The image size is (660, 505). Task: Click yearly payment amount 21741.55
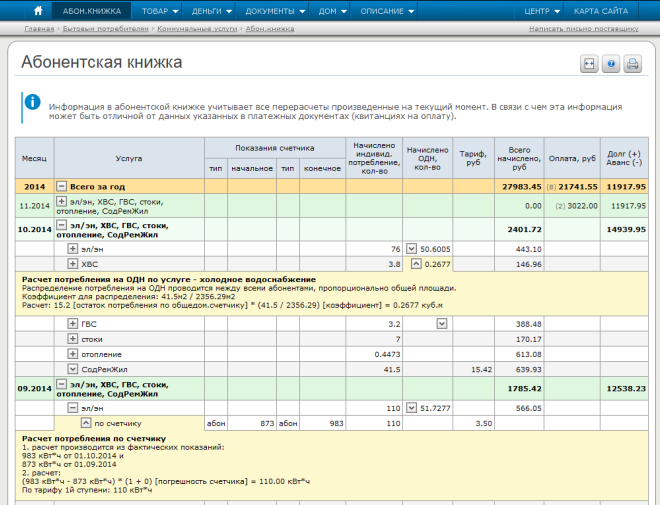click(578, 186)
